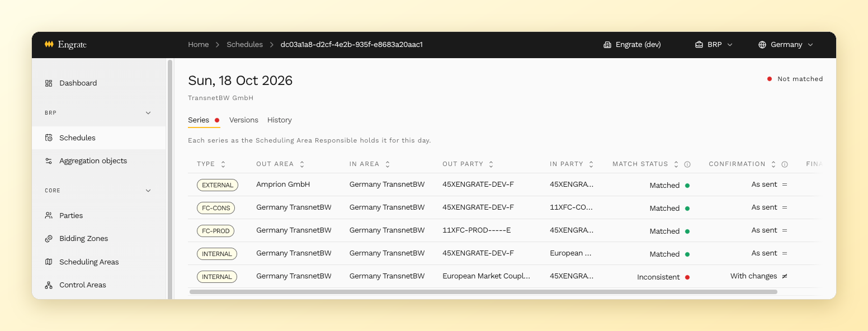The image size is (868, 331).
Task: Sort table by Out Area column
Action: [x=302, y=164]
